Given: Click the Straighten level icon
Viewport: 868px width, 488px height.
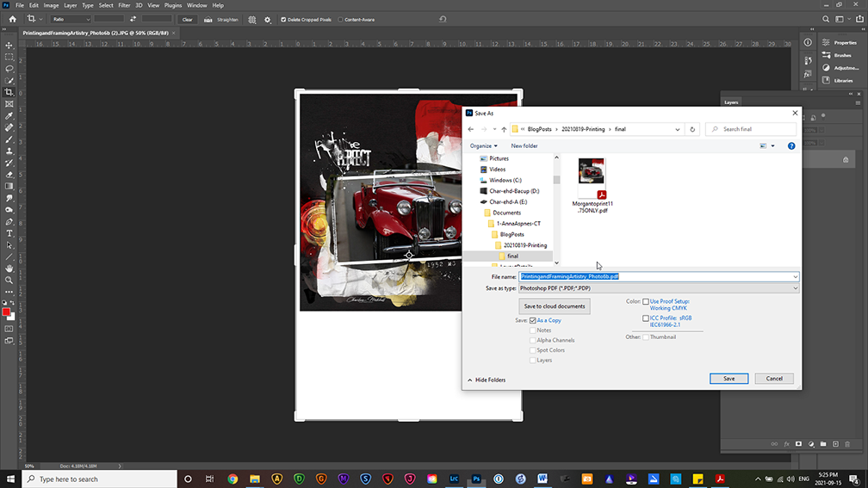Looking at the screenshot, I should click(208, 19).
